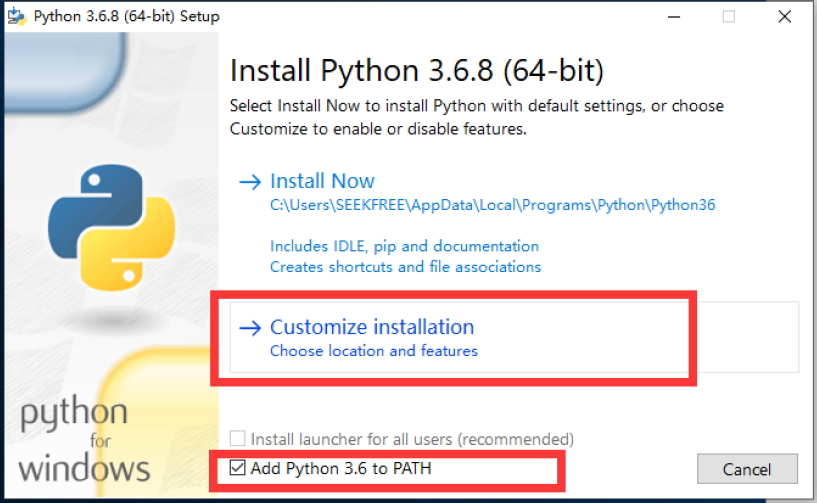Click the Customize installation arrow icon
Screen dimensions: 817x503
click(250, 327)
